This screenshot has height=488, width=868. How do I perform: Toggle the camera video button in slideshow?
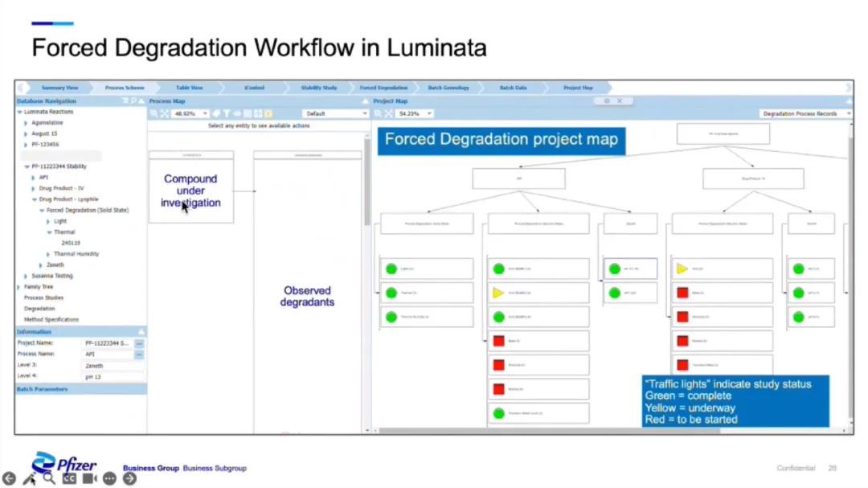[89, 478]
